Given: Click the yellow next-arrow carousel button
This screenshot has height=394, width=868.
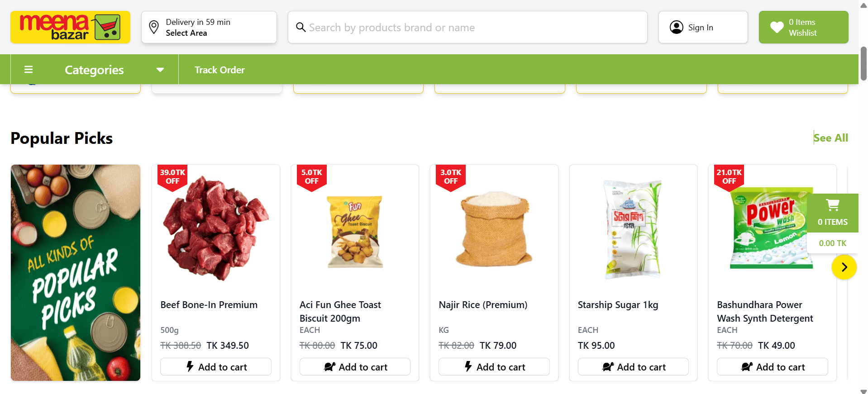Looking at the screenshot, I should click(x=844, y=267).
